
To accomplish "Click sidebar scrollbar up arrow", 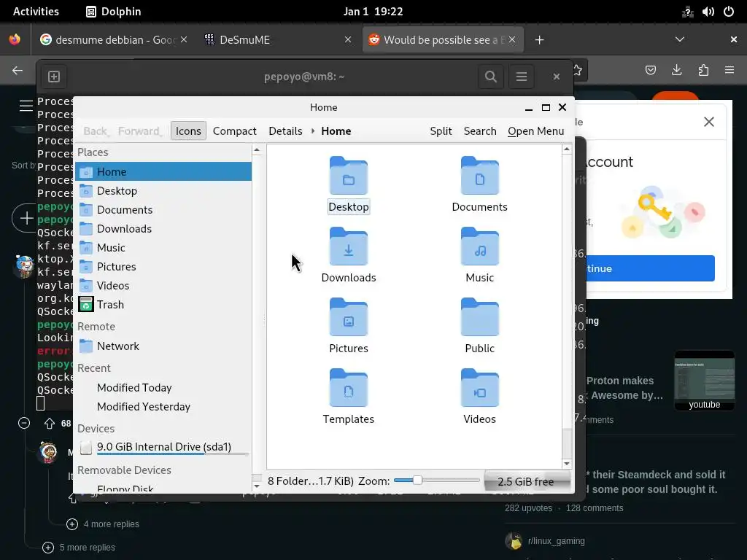I will (257, 149).
